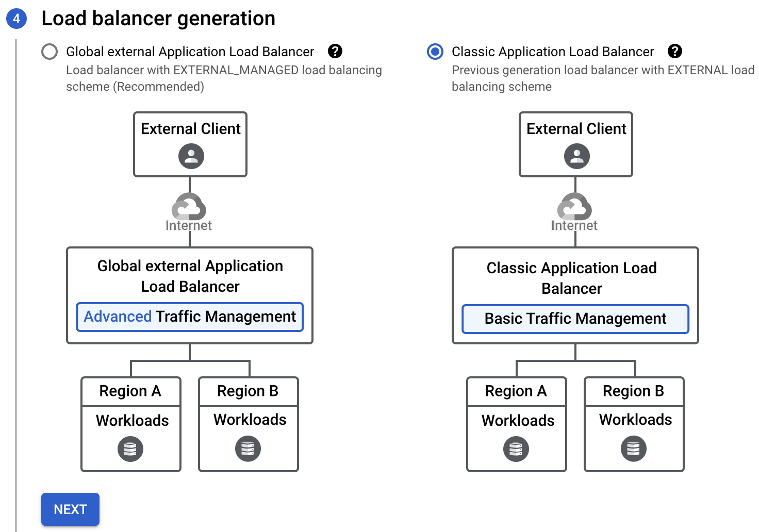Click Region B workloads server icon in Global diagram
759x532 pixels.
pos(248,449)
